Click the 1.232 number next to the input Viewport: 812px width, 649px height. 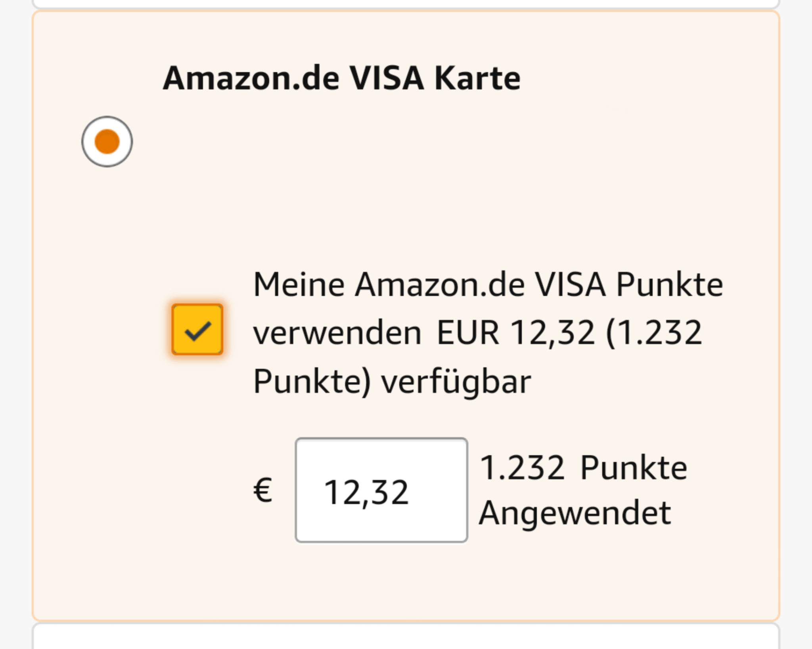click(x=522, y=468)
